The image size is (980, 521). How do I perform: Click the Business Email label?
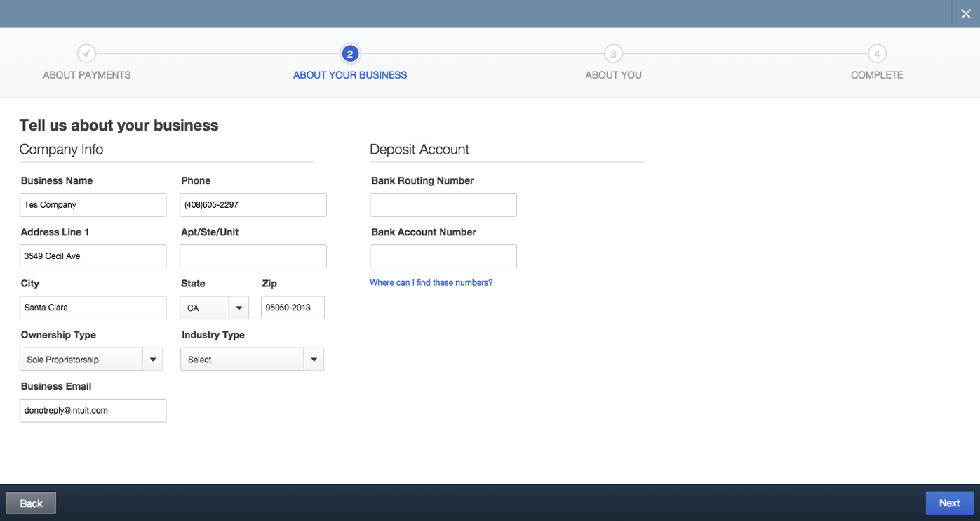tap(56, 386)
